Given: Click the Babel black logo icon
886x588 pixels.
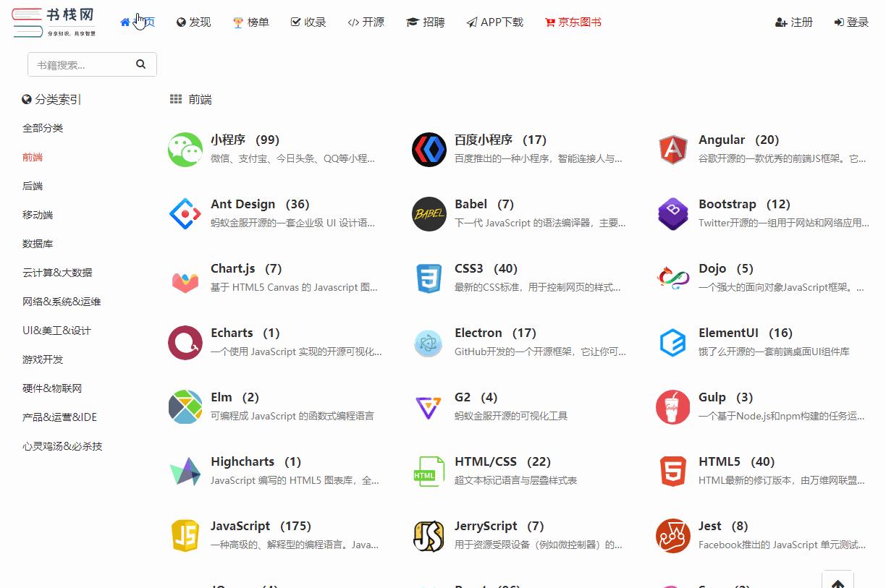Looking at the screenshot, I should pos(429,213).
